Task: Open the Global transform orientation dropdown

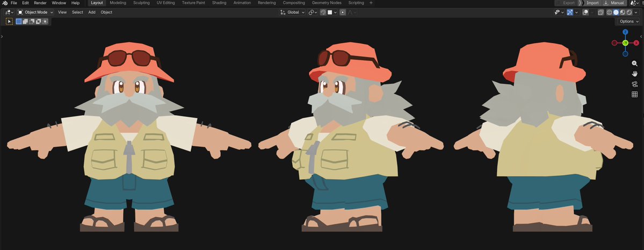Action: point(292,12)
